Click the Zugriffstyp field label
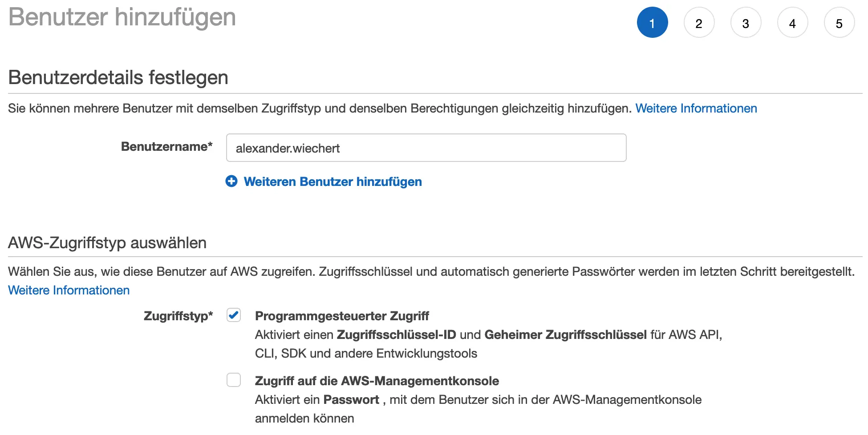Viewport: 868px width, 435px height. pyautogui.click(x=178, y=316)
